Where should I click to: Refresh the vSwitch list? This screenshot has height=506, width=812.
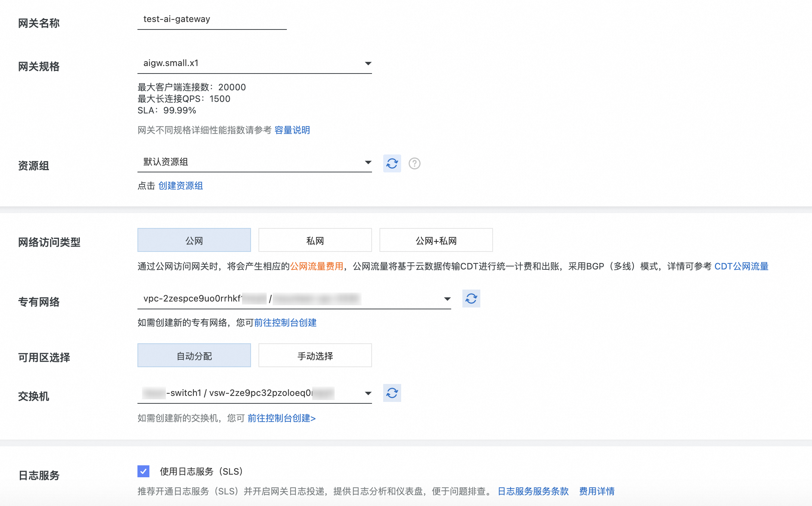click(392, 393)
